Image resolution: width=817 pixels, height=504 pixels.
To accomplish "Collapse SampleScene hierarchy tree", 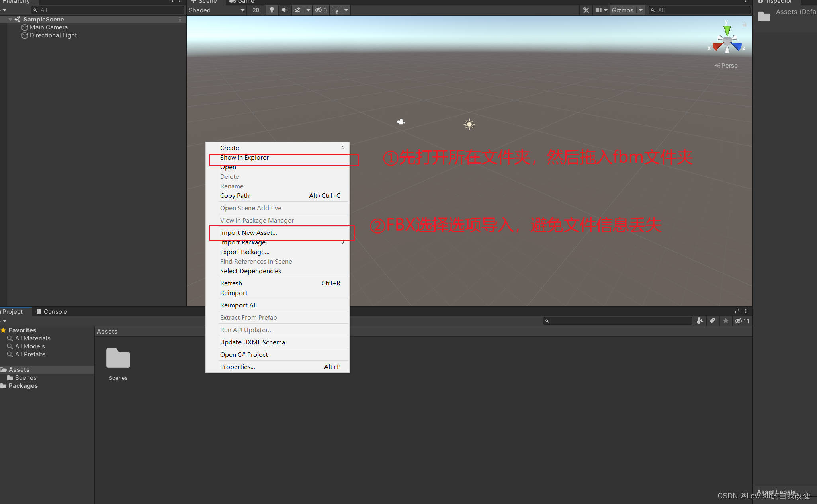I will click(x=10, y=19).
